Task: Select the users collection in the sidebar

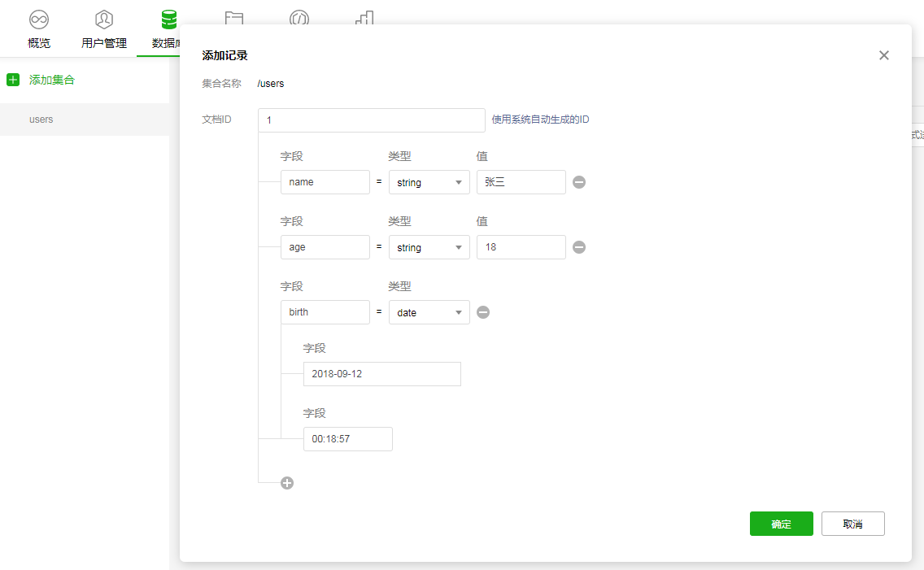Action: [41, 119]
